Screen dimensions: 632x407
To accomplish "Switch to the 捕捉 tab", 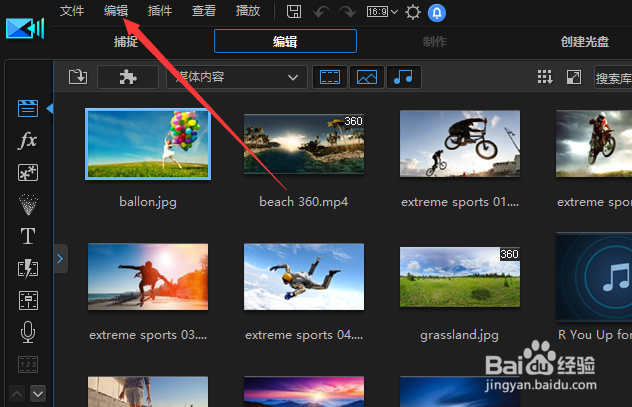I will [x=125, y=42].
